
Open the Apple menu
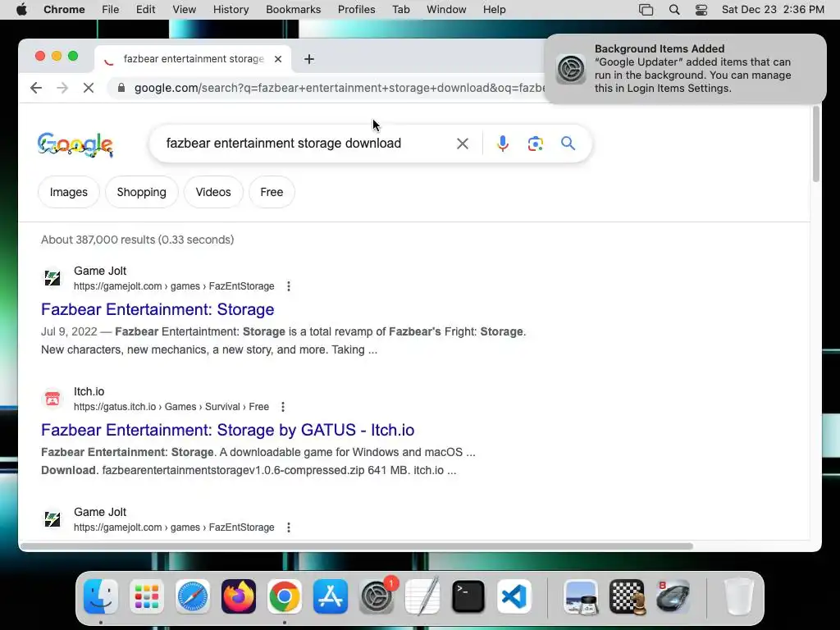click(x=21, y=10)
